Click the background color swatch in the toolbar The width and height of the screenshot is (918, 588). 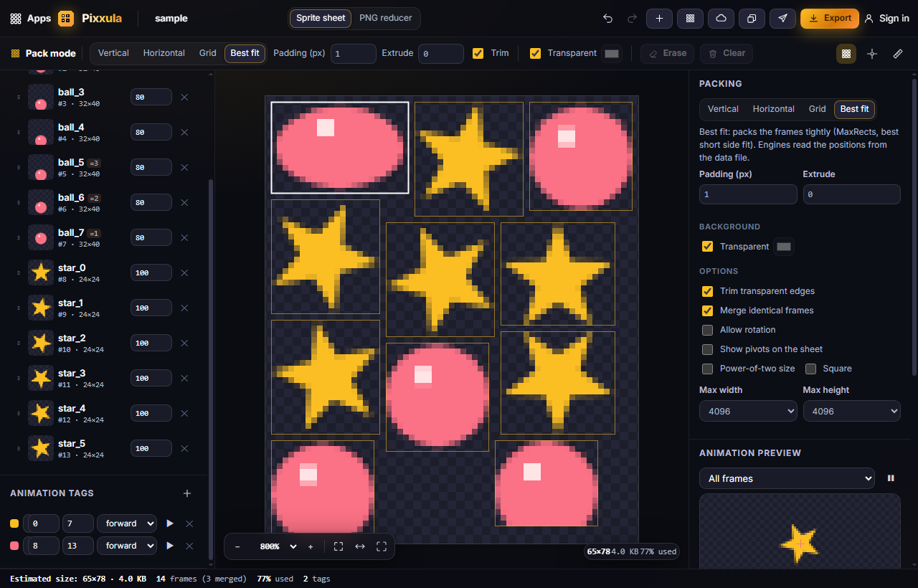pyautogui.click(x=612, y=53)
